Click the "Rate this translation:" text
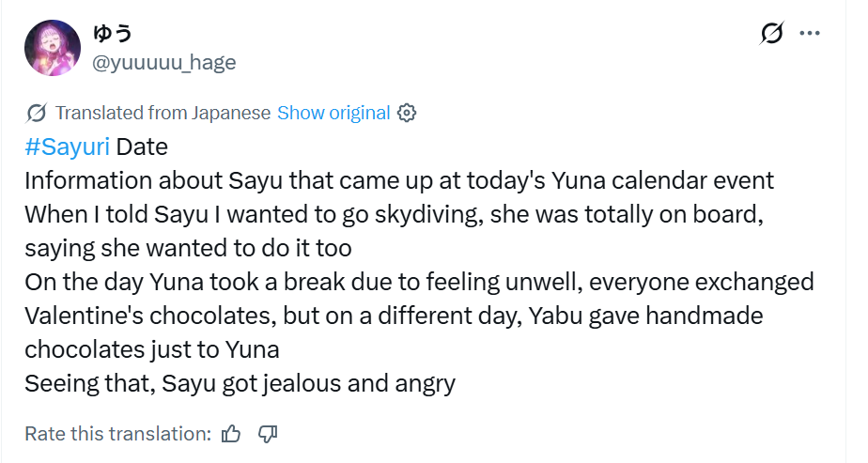Screen dimensions: 868x463 point(118,434)
